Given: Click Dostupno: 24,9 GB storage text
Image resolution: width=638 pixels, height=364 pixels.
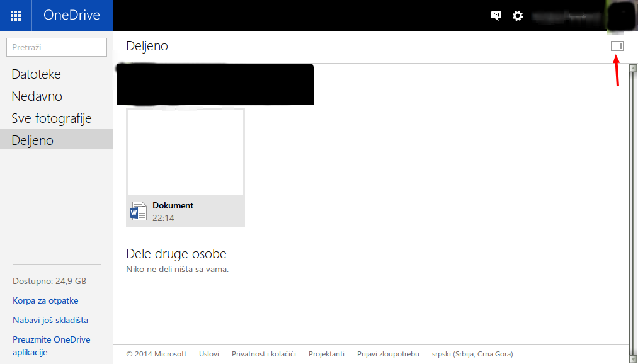Looking at the screenshot, I should coord(49,281).
